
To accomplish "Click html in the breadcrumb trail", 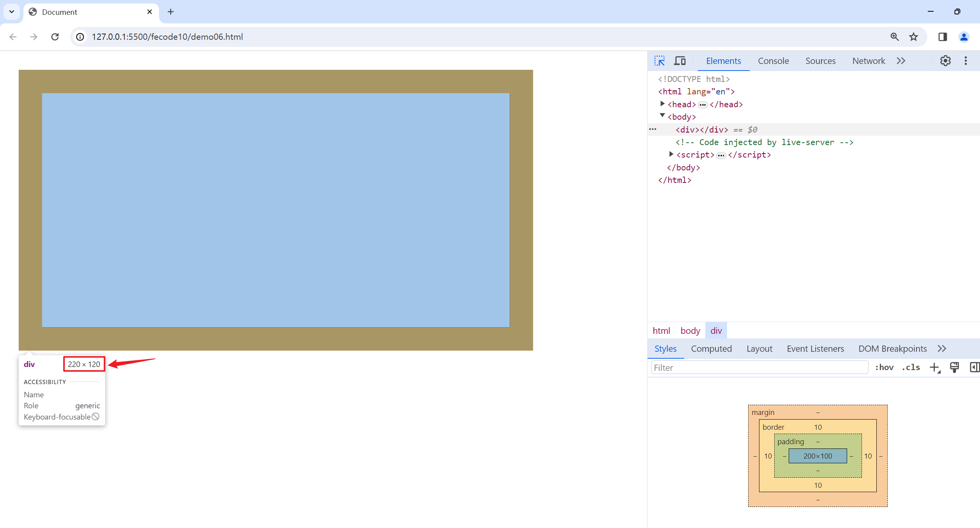I will pyautogui.click(x=661, y=331).
